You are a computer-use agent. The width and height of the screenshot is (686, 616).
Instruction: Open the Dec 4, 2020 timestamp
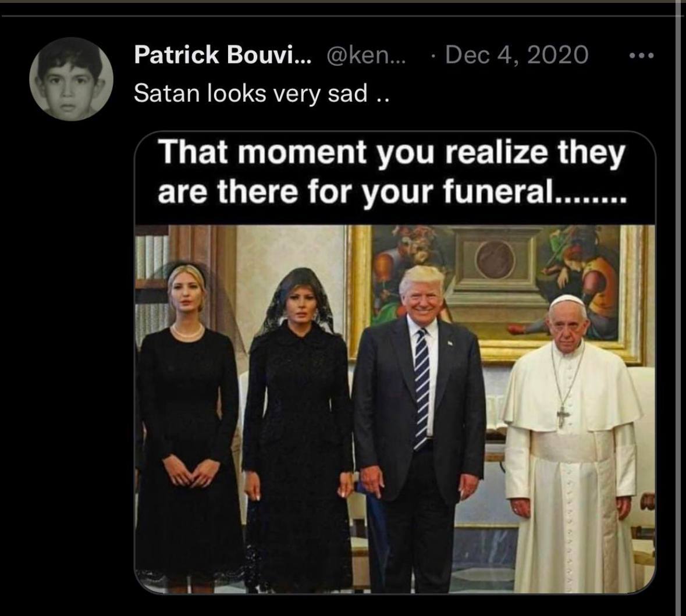[x=516, y=55]
